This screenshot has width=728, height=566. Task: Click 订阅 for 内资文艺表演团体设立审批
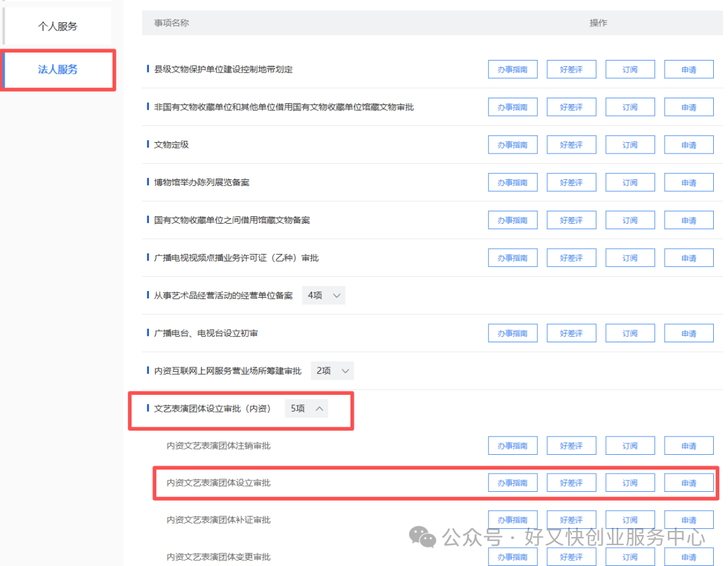[630, 482]
